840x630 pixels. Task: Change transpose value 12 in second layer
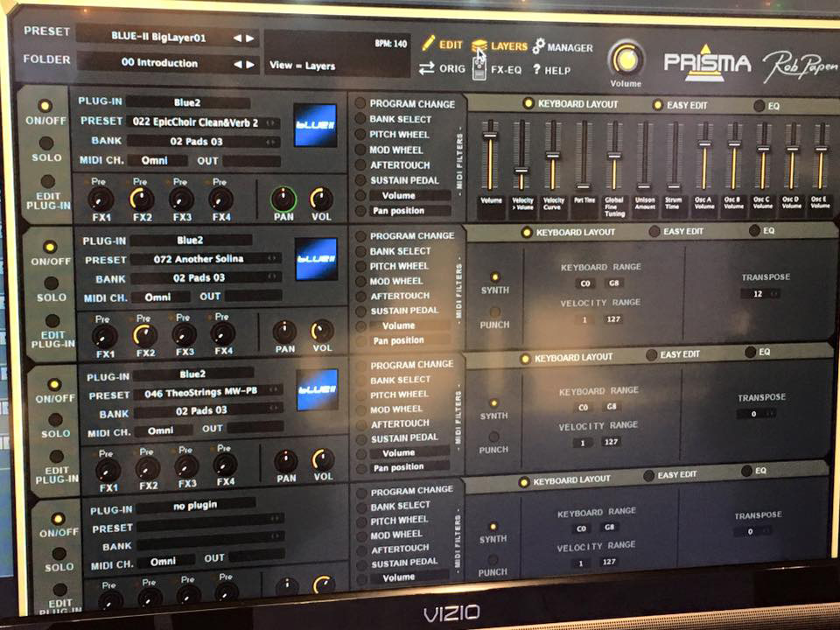pyautogui.click(x=760, y=294)
